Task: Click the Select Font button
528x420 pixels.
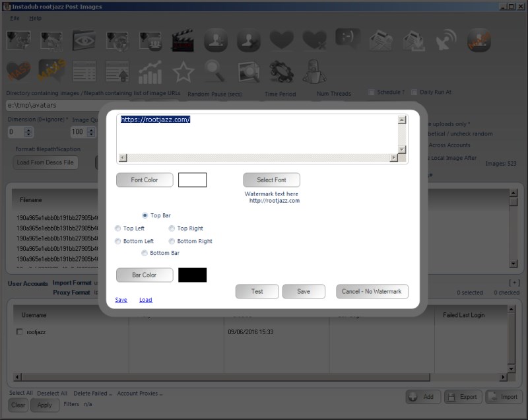Action: coord(271,180)
